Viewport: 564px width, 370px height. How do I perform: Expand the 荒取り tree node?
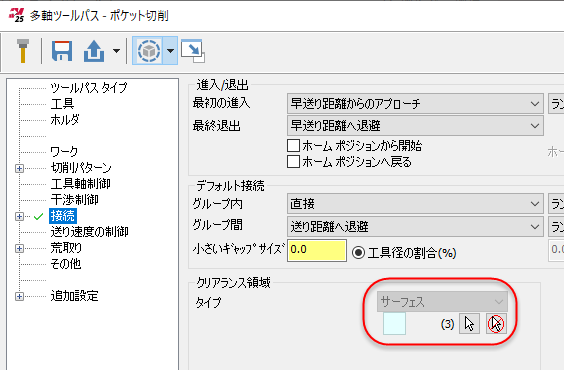pyautogui.click(x=19, y=248)
